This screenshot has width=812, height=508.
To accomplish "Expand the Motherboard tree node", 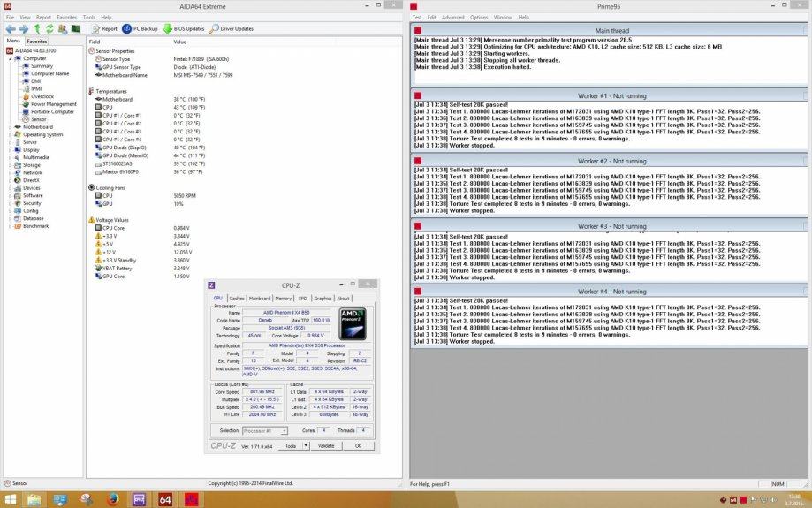I will 11,127.
